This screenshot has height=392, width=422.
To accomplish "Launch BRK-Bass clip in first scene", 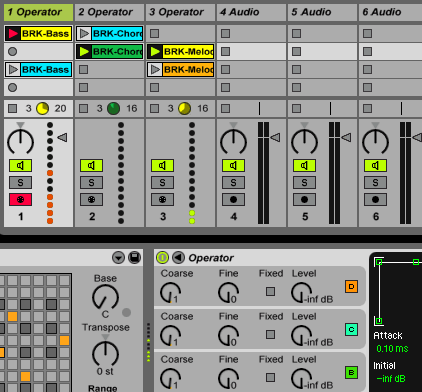I will coord(13,33).
